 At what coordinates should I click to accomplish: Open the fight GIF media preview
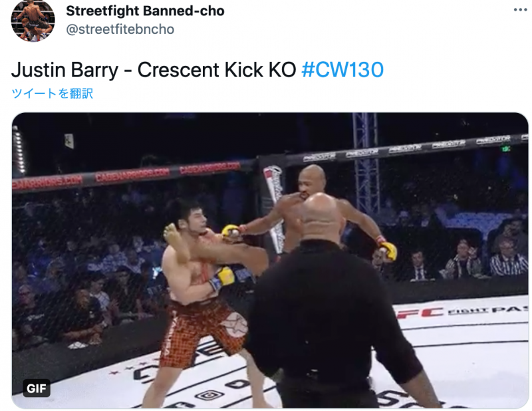270,260
